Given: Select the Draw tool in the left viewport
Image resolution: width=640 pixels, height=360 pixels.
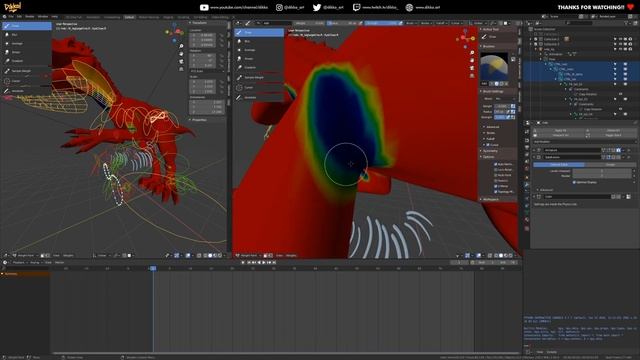Looking at the screenshot, I should 27,26.
